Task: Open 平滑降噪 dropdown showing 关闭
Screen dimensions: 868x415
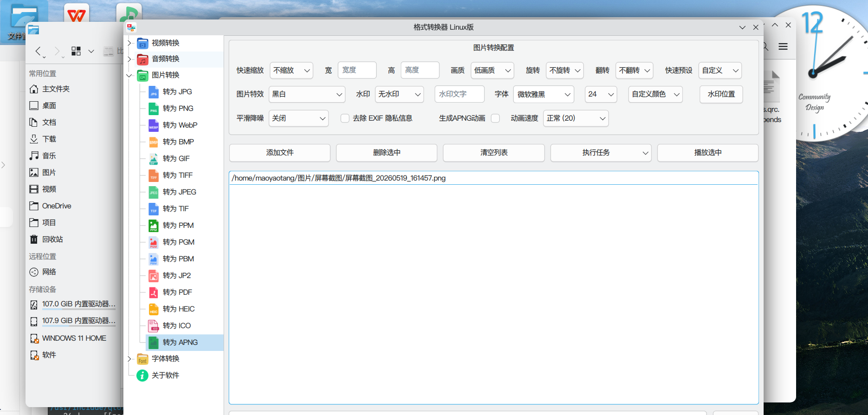Action: click(x=299, y=118)
